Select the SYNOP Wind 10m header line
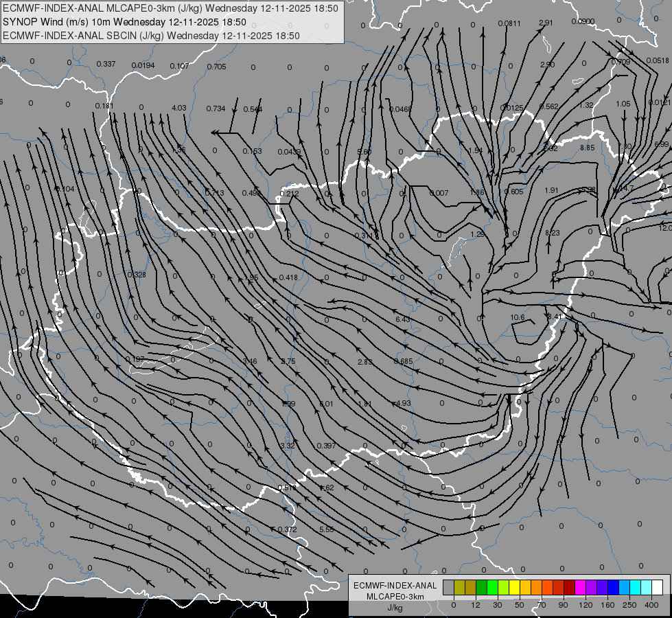The height and width of the screenshot is (618, 672). coord(124,22)
